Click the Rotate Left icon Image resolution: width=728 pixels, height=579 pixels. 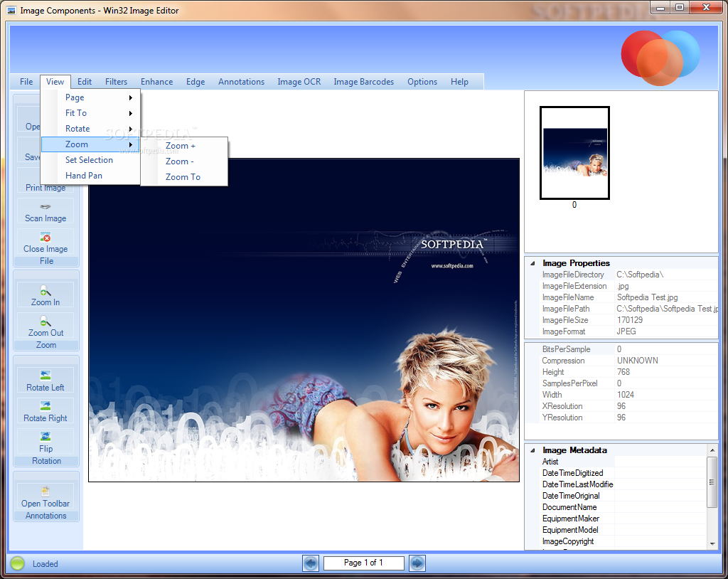pyautogui.click(x=45, y=376)
